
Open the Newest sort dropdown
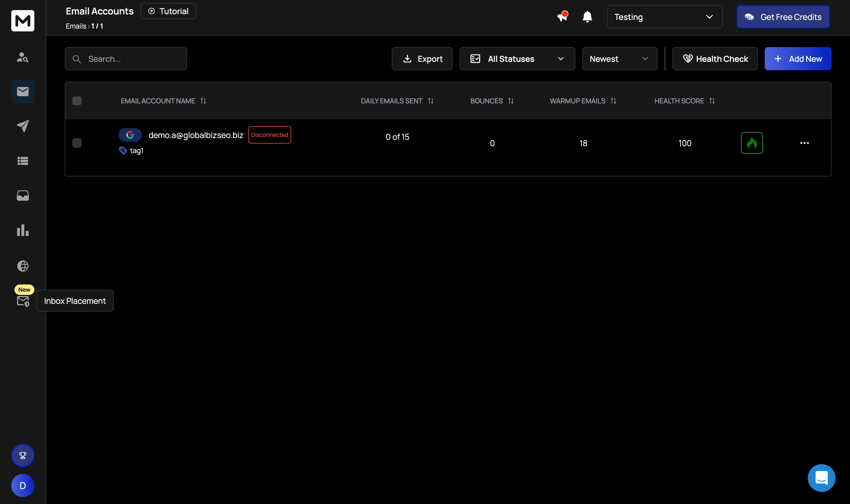point(619,59)
